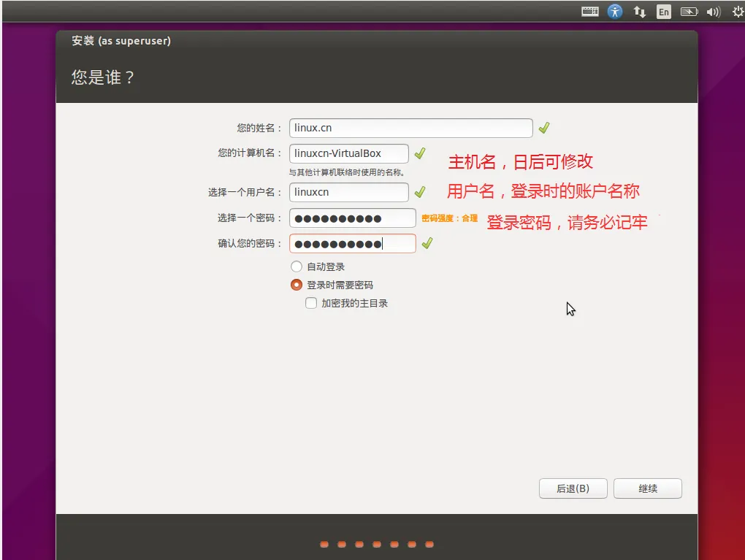Open the accessibility icon in the top bar

(615, 11)
